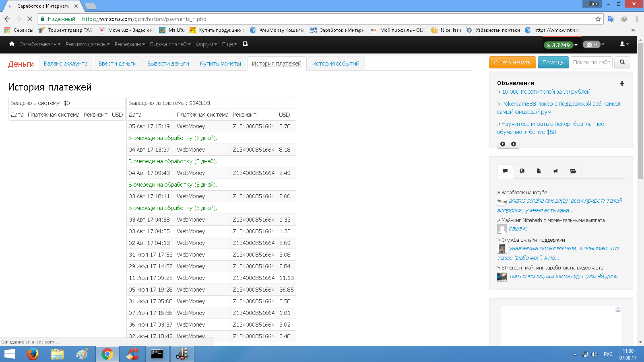Open the 10 000 посетителей announcement link

coord(547,92)
